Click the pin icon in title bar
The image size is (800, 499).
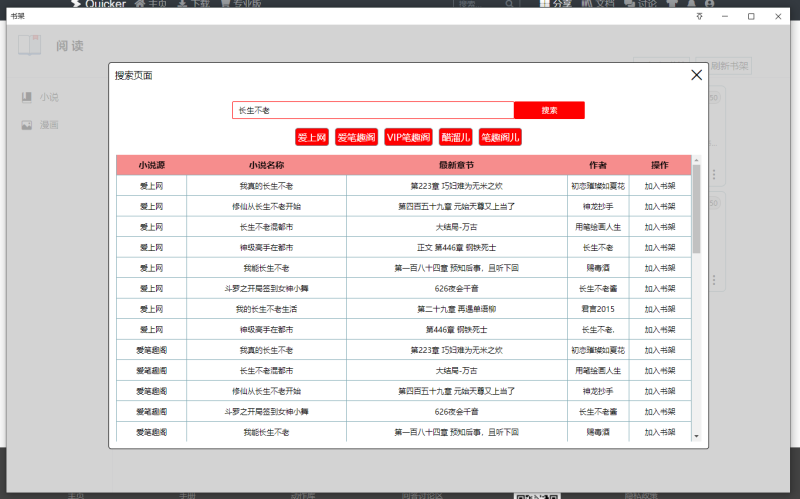(x=699, y=16)
